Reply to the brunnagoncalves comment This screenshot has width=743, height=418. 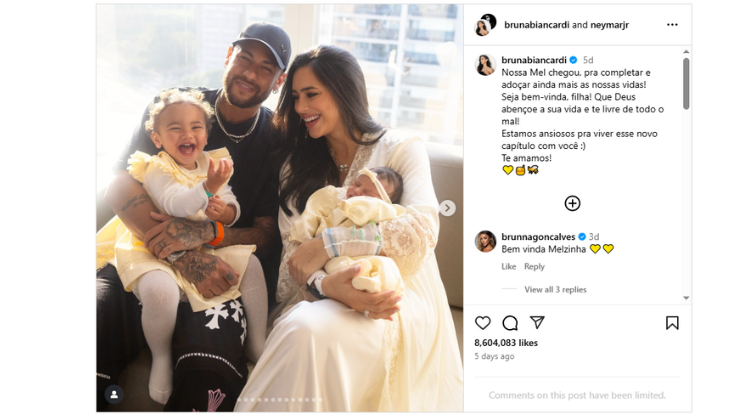534,266
